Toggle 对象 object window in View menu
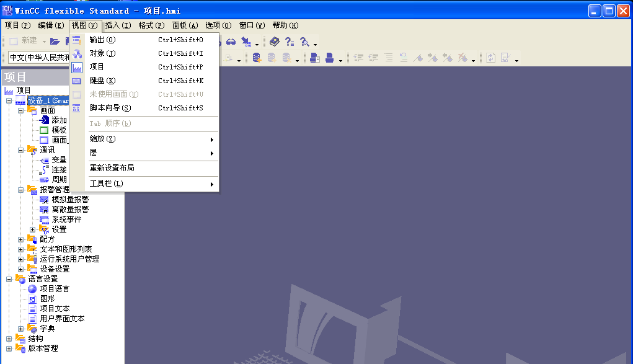Image resolution: width=633 pixels, height=364 pixels. [145, 53]
